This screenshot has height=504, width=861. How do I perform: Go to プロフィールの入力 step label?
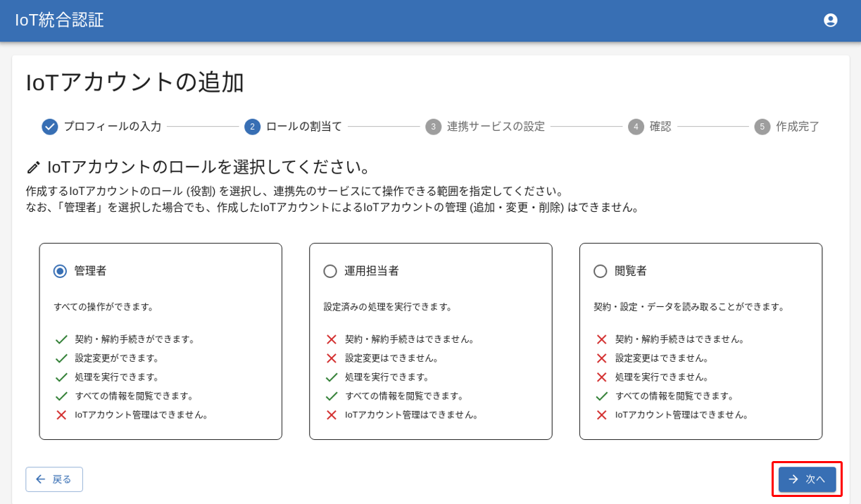tap(113, 127)
